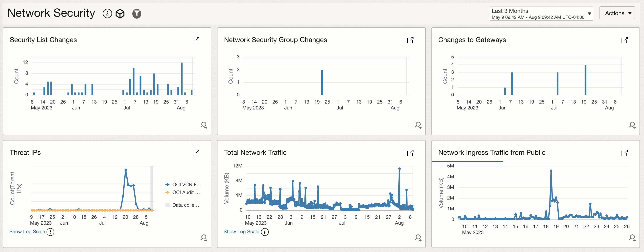This screenshot has height=252, width=644.
Task: Click the drill-down magnifier on Total Network Traffic
Action: click(x=418, y=238)
